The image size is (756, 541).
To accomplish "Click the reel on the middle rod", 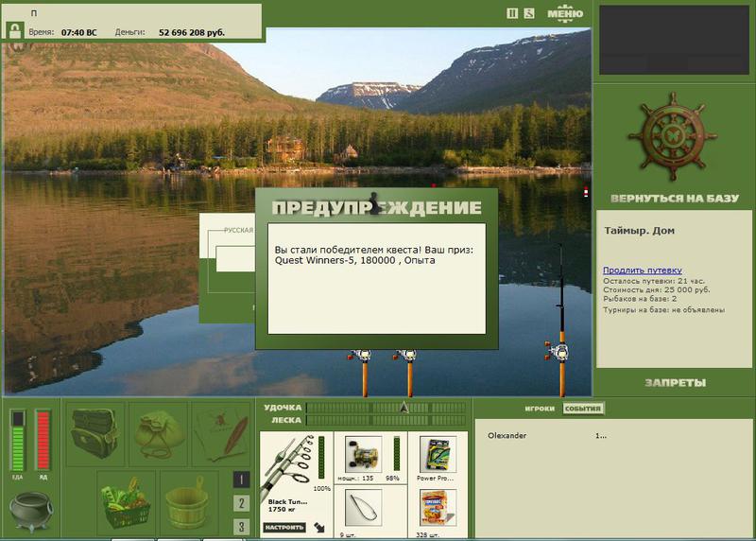I will [405, 356].
